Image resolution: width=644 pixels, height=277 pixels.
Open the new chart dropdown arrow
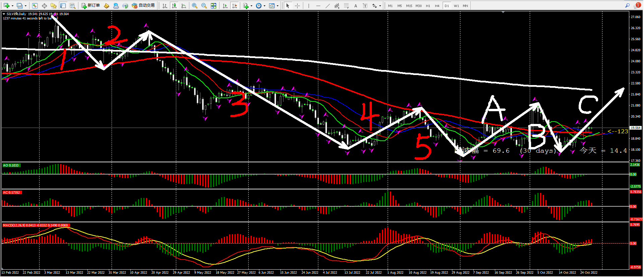point(12,6)
